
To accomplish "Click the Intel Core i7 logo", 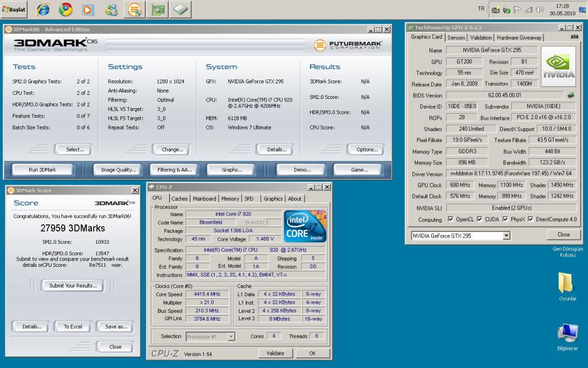I will coord(305,227).
